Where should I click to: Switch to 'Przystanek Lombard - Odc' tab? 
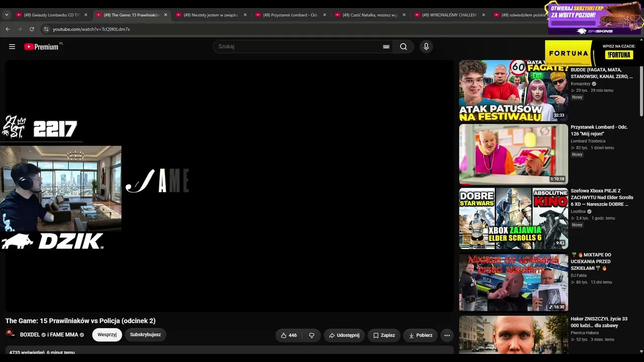pos(290,15)
